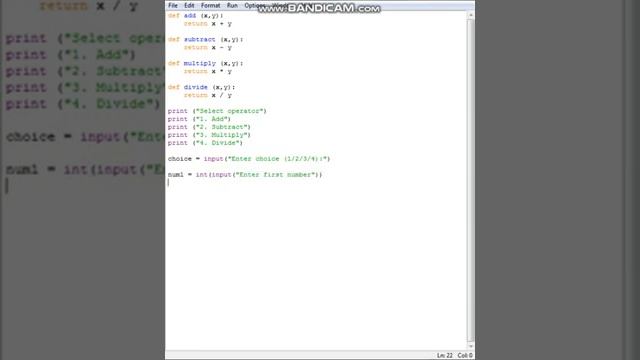The image size is (640, 360).
Task: Open the Options menu
Action: point(254,6)
